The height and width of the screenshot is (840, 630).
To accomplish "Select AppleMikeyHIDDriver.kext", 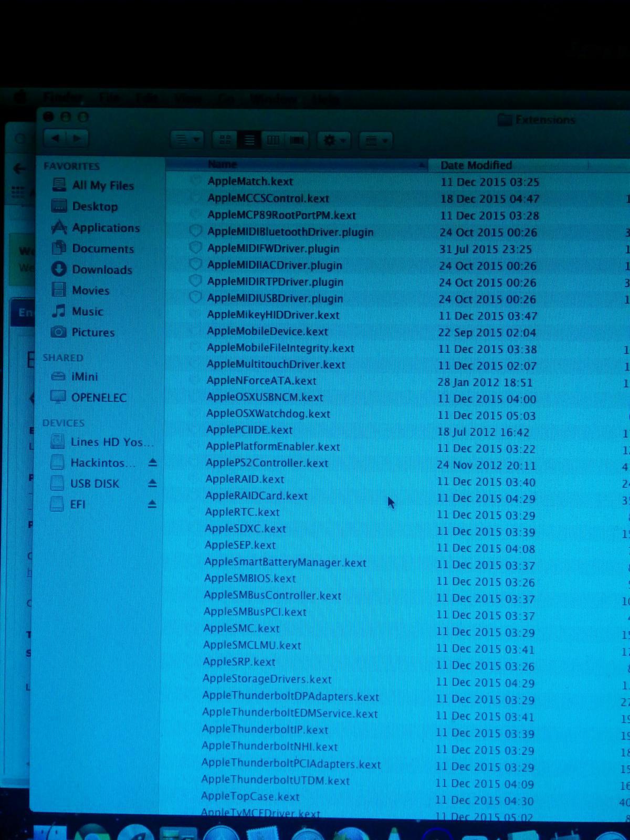I will (273, 315).
